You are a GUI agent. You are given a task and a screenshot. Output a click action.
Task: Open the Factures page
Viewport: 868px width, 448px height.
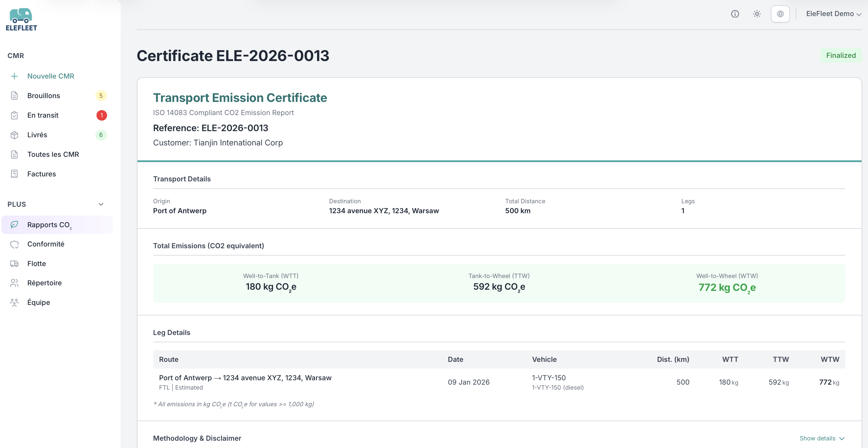click(x=42, y=174)
